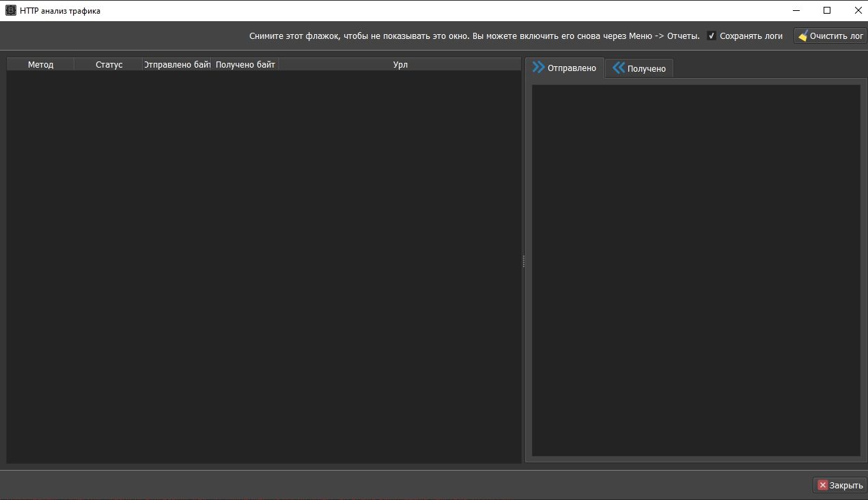
Task: Minimize the HTTP анализ трафика window
Action: [796, 10]
